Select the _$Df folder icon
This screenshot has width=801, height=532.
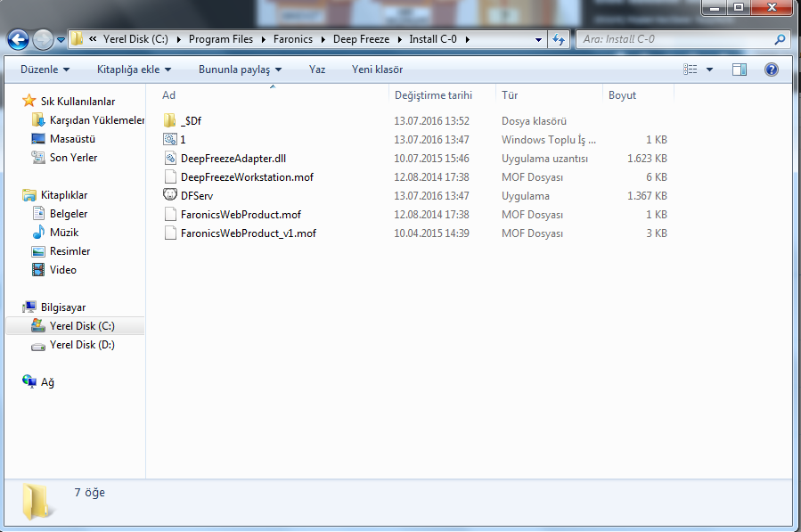[169, 120]
